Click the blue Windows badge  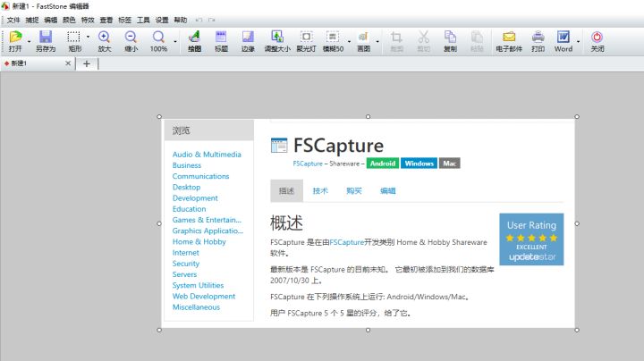(419, 164)
